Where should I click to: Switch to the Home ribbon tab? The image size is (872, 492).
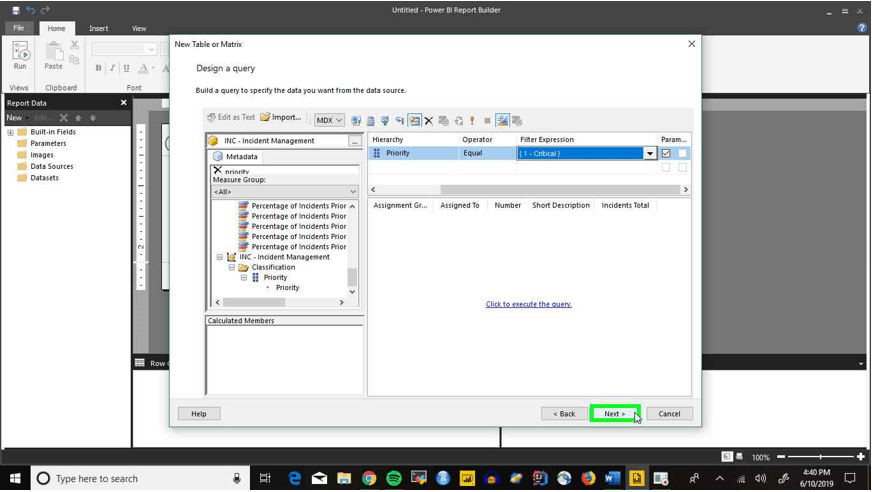click(x=56, y=28)
